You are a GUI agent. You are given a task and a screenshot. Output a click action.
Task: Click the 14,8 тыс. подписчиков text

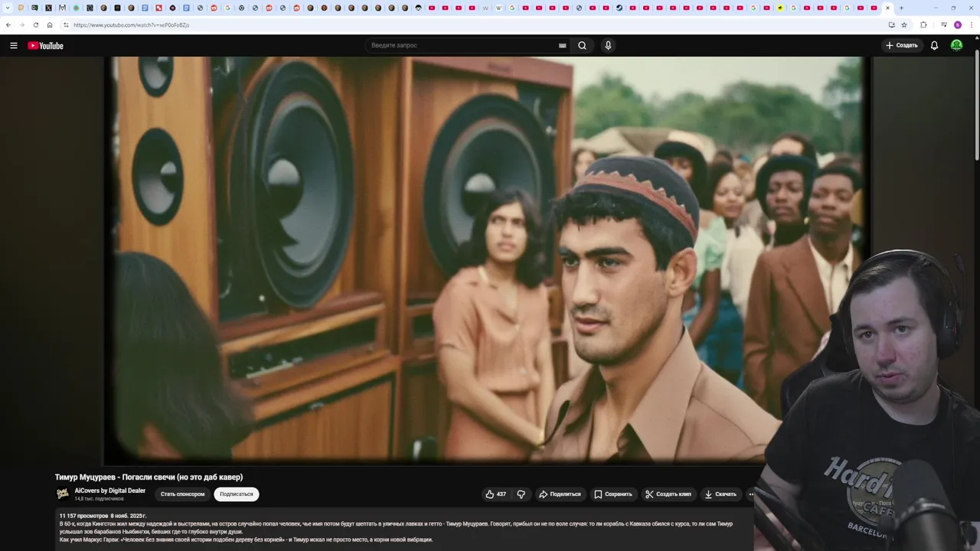99,499
